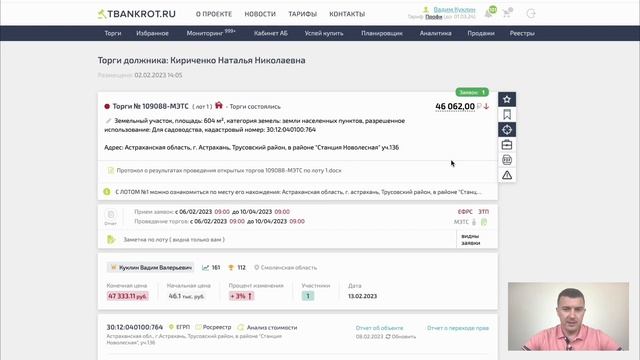Click the document icon beside the Протокол link
Viewport: 640px width, 360px height.
pos(111,171)
